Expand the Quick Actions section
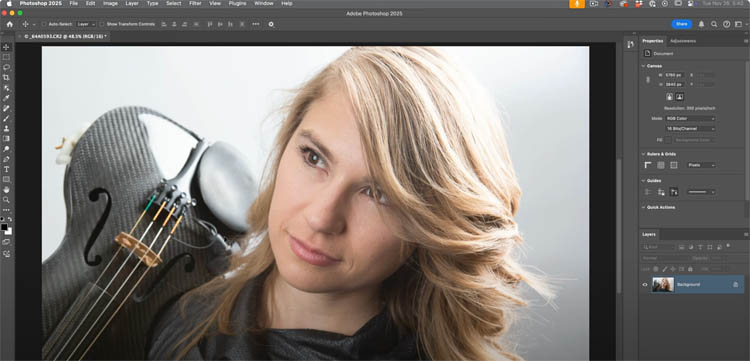750x361 pixels. tap(643, 208)
